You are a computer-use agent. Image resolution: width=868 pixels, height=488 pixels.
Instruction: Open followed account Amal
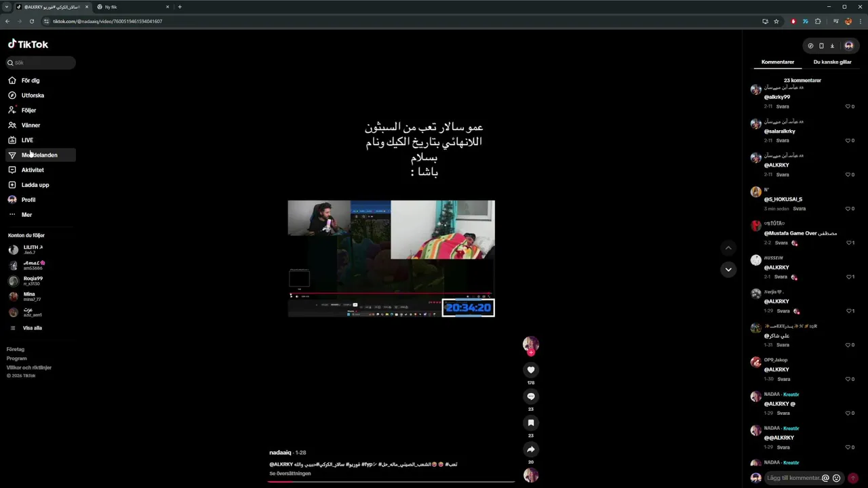pos(34,265)
